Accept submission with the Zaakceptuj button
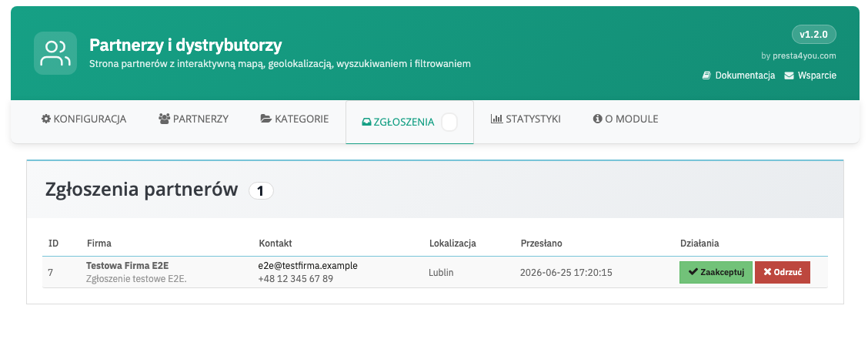The image size is (868, 346). [716, 272]
